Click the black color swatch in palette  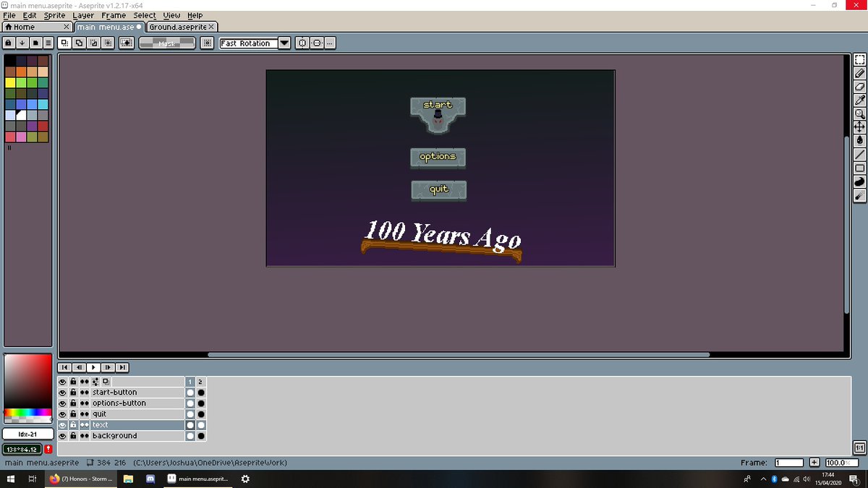(x=9, y=61)
